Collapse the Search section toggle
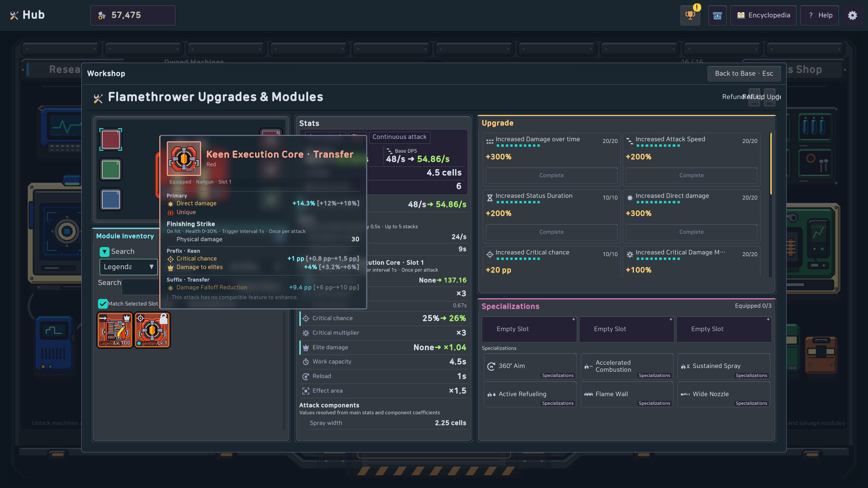The height and width of the screenshot is (488, 868). pyautogui.click(x=104, y=251)
